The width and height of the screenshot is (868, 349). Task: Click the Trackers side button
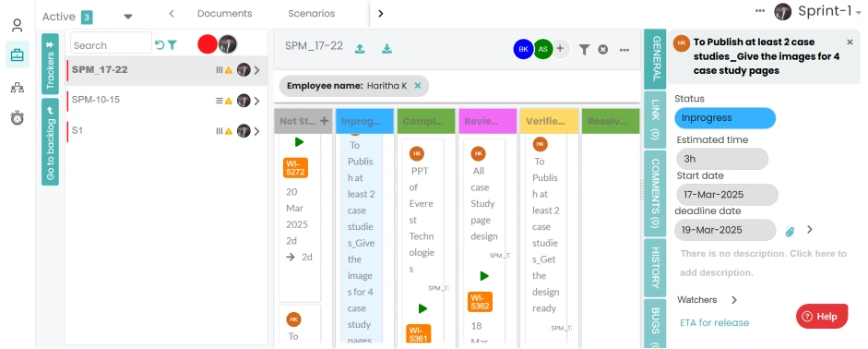[x=51, y=63]
